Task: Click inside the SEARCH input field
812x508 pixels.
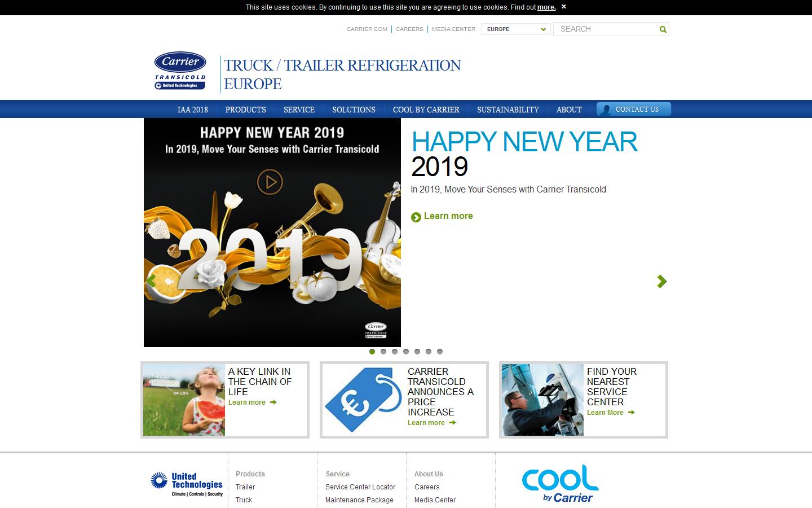Action: pos(603,29)
